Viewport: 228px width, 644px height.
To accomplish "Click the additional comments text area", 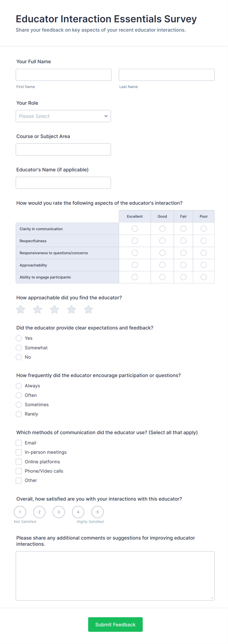I will click(x=115, y=576).
